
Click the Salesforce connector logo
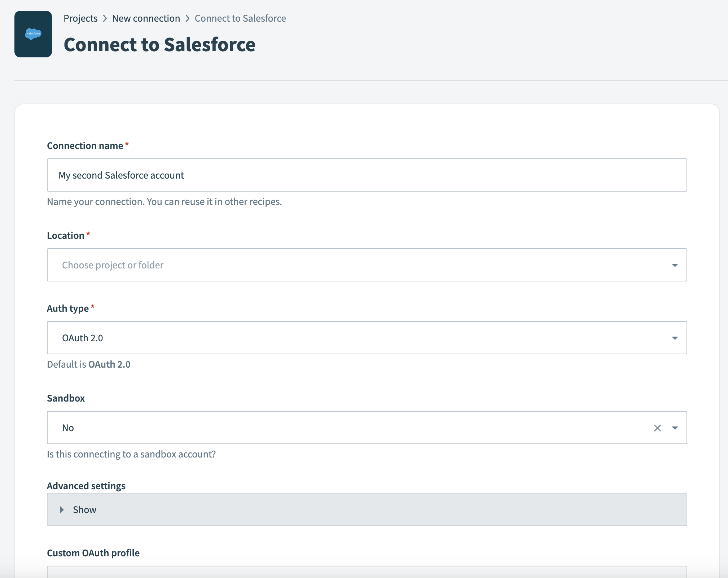pos(33,34)
